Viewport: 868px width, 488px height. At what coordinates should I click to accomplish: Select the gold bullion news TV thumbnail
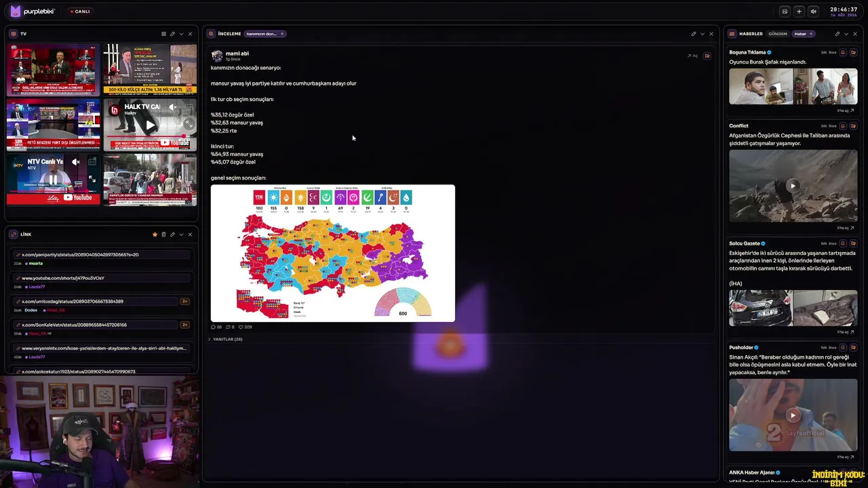click(x=150, y=70)
